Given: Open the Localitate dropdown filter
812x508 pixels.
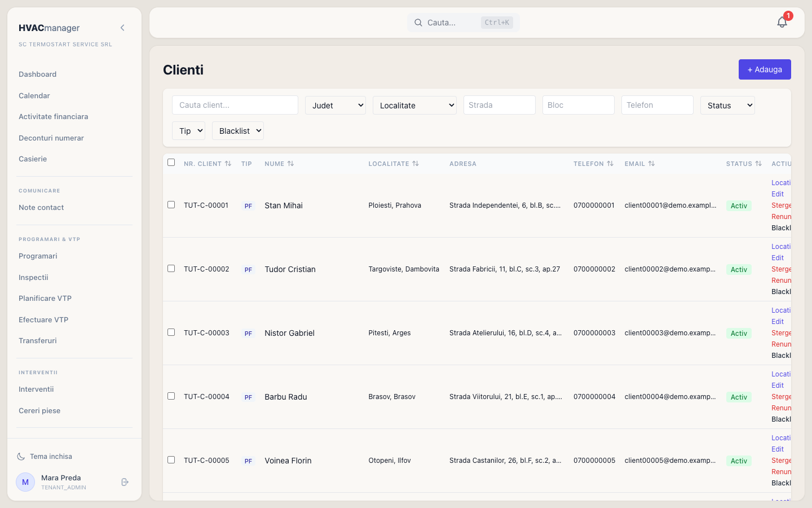Looking at the screenshot, I should pos(414,105).
